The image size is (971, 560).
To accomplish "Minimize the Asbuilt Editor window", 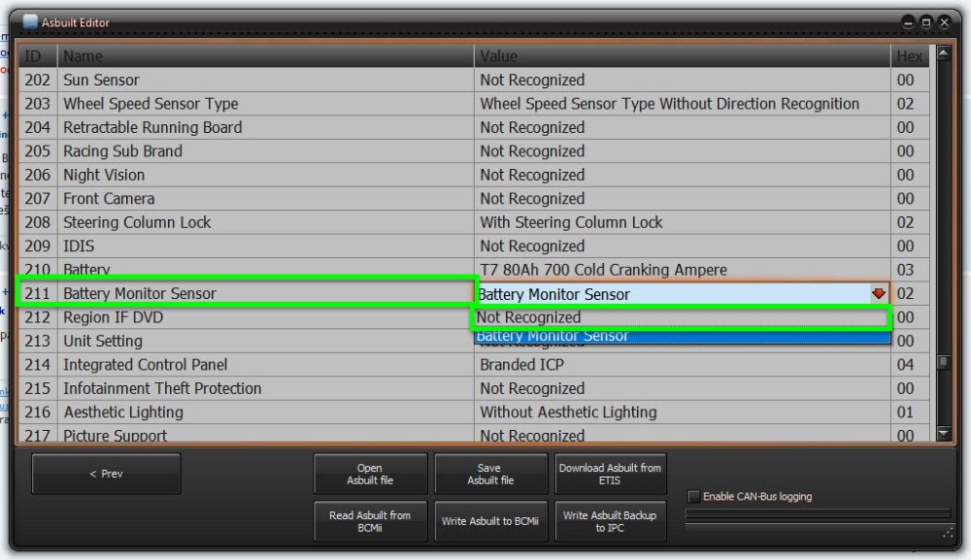I will pyautogui.click(x=908, y=21).
